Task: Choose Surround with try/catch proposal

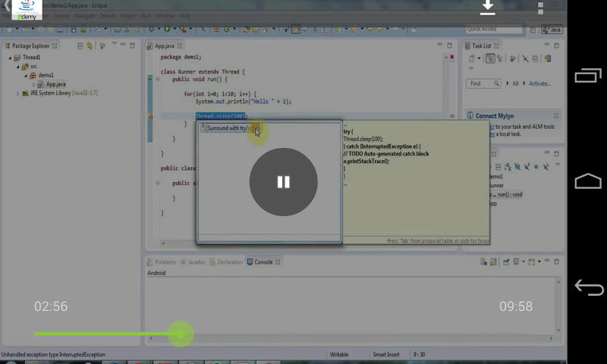Action: 233,128
